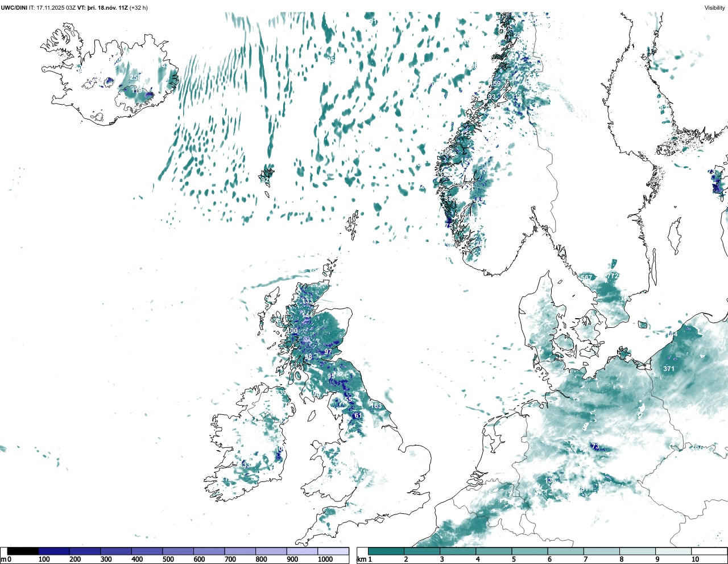Click the 'Visibility' title label
Screen dimensions: 728x564
tap(715, 7)
